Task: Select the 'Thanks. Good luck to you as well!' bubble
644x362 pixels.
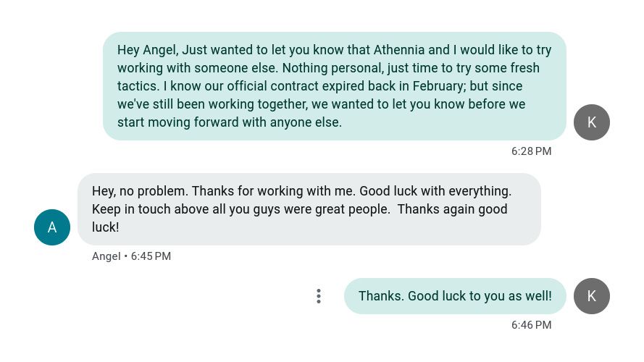Action: tap(454, 296)
